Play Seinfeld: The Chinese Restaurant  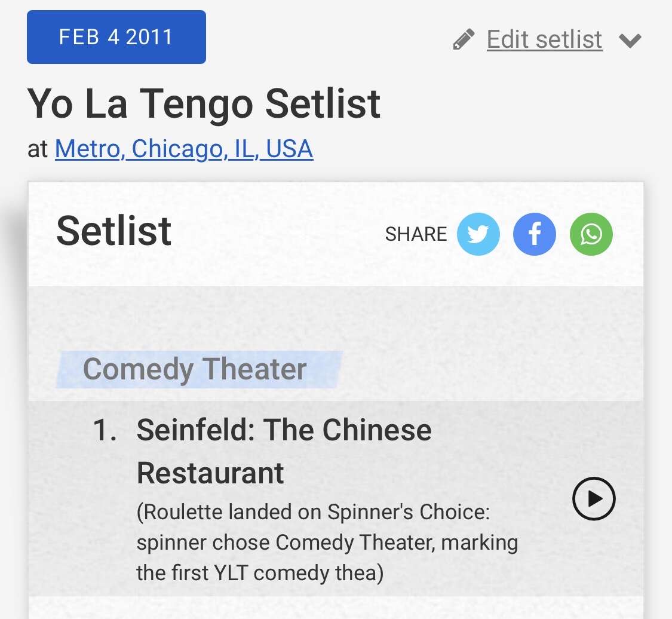point(593,498)
